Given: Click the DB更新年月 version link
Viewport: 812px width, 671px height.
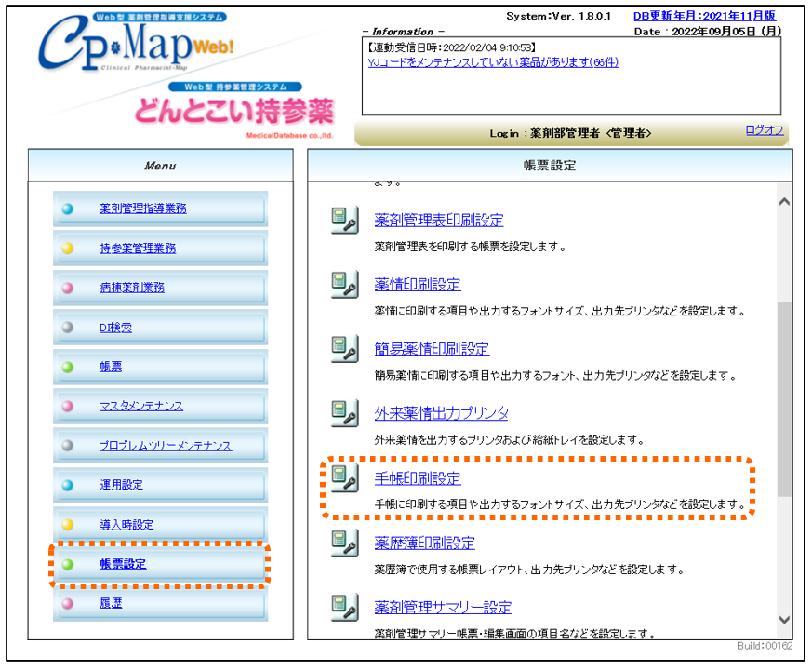Looking at the screenshot, I should tap(704, 16).
